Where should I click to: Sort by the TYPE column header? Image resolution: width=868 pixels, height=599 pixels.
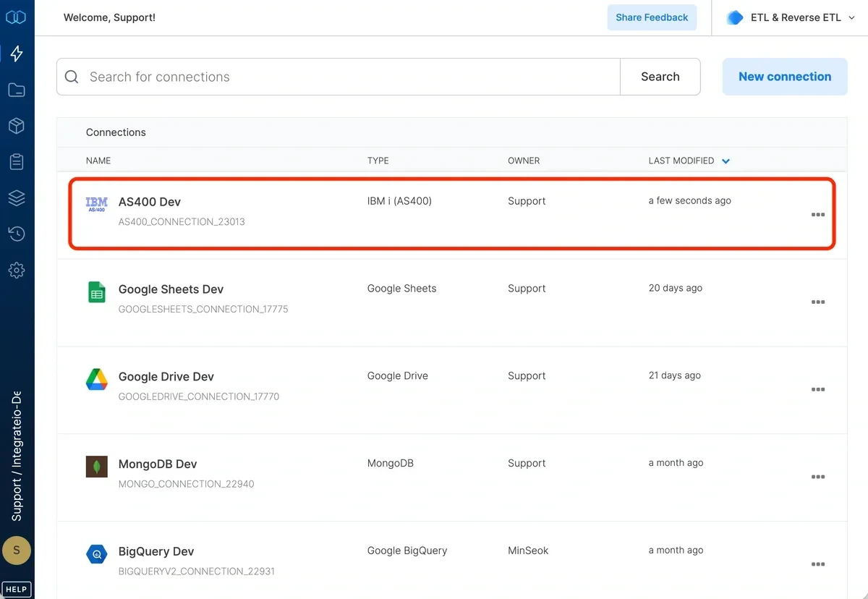click(378, 161)
